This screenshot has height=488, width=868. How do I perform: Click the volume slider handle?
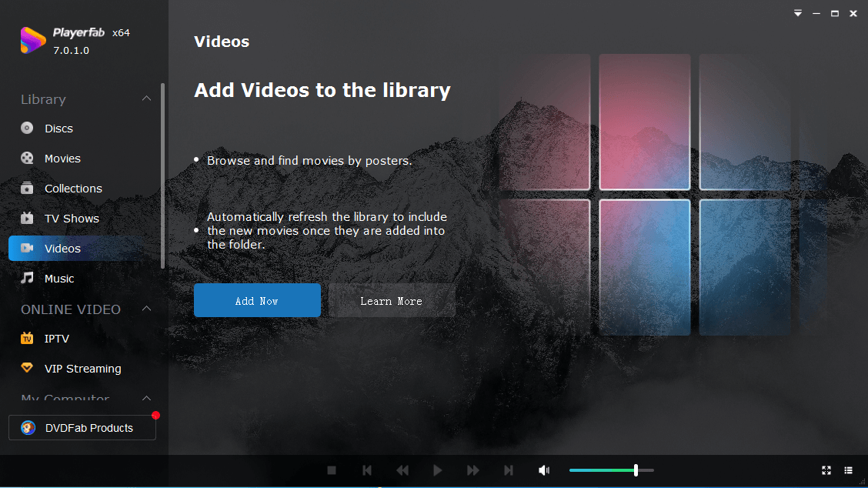[x=636, y=470]
